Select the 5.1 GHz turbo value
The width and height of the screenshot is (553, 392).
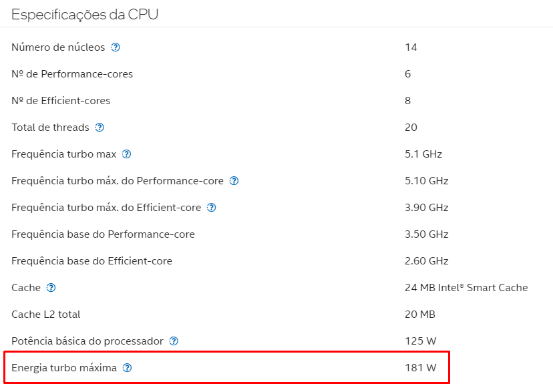(423, 154)
